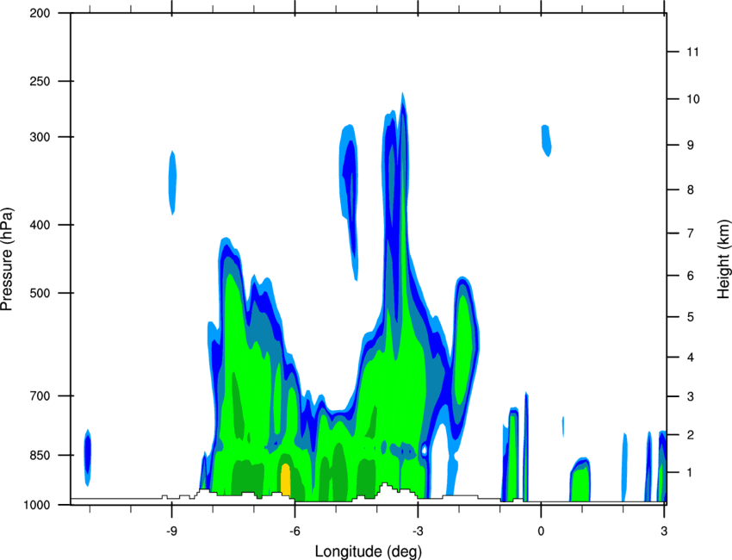Pick the 3 km height label
This screenshot has width=732, height=560.
click(690, 396)
